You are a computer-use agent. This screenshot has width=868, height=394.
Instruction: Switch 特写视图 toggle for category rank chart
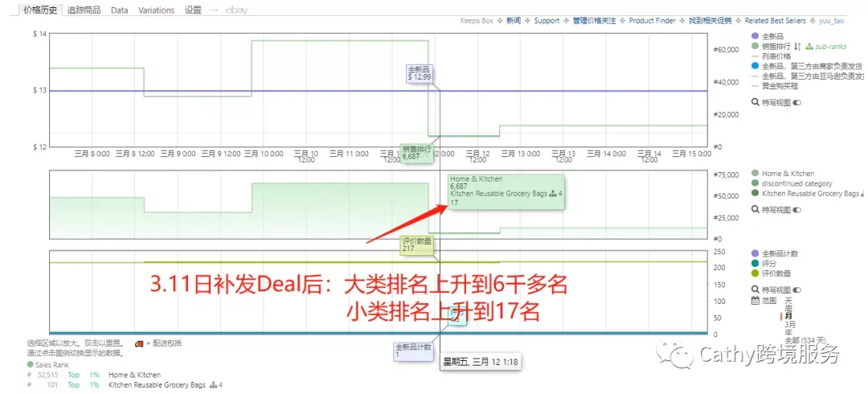(x=798, y=210)
